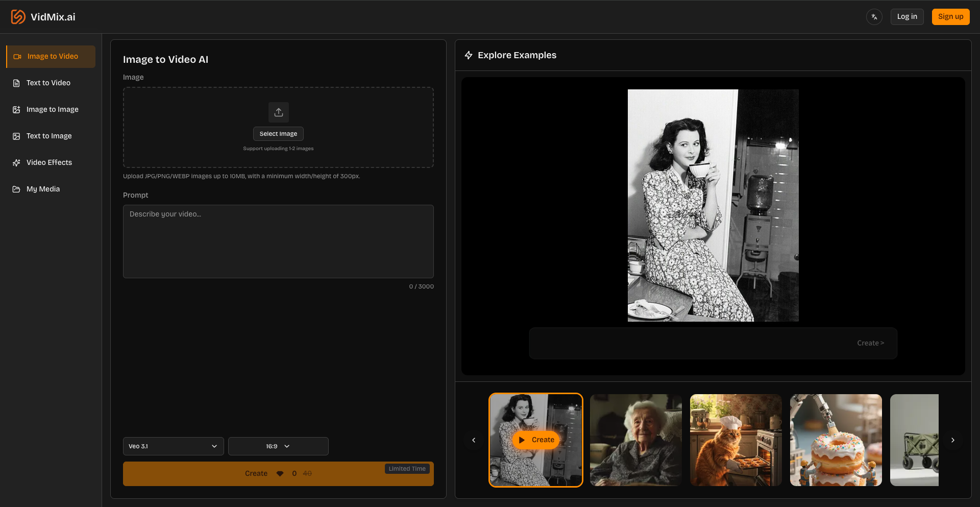Select the Image to Video camera icon
This screenshot has height=507, width=980.
pyautogui.click(x=17, y=56)
